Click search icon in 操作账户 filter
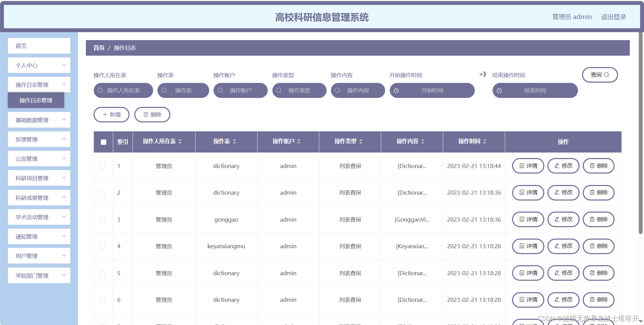 click(x=220, y=90)
